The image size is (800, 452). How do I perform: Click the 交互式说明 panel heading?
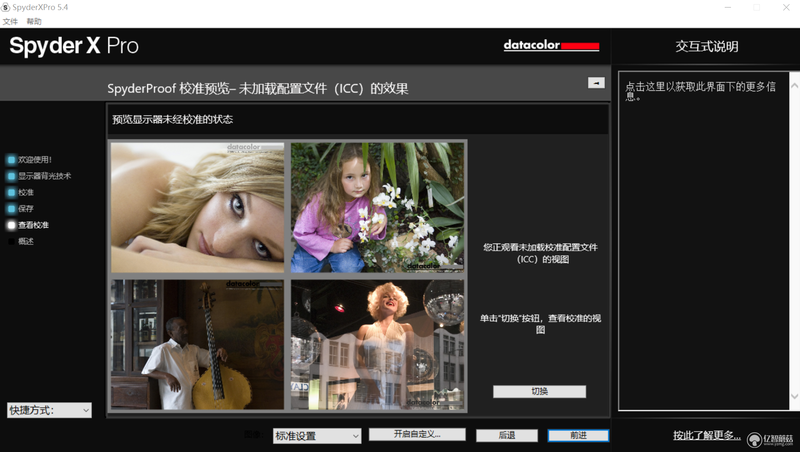coord(707,46)
